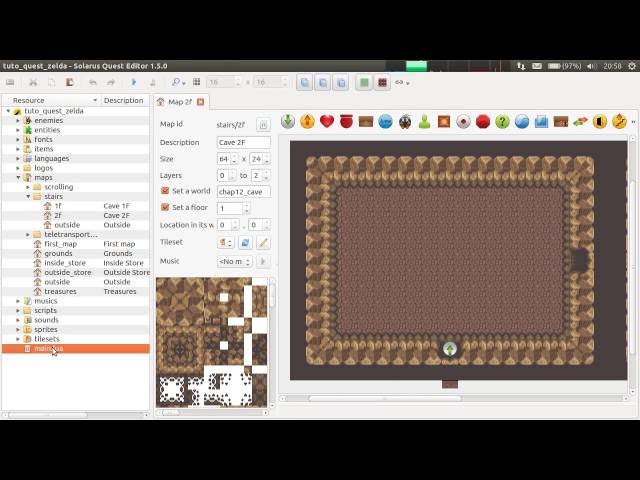Select the Switch entity tool
The image size is (640, 480).
(x=463, y=122)
